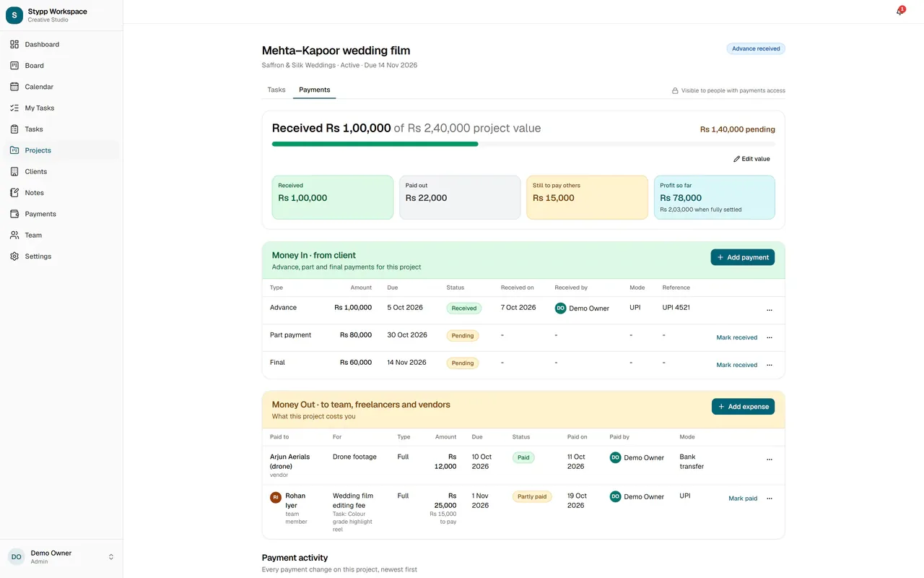924x578 pixels.
Task: Select the Team people icon
Action: pos(14,236)
